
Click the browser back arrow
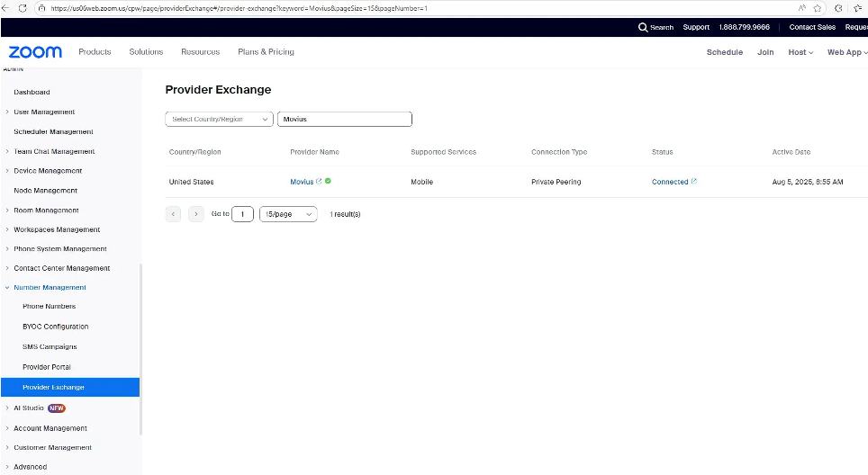click(x=5, y=8)
